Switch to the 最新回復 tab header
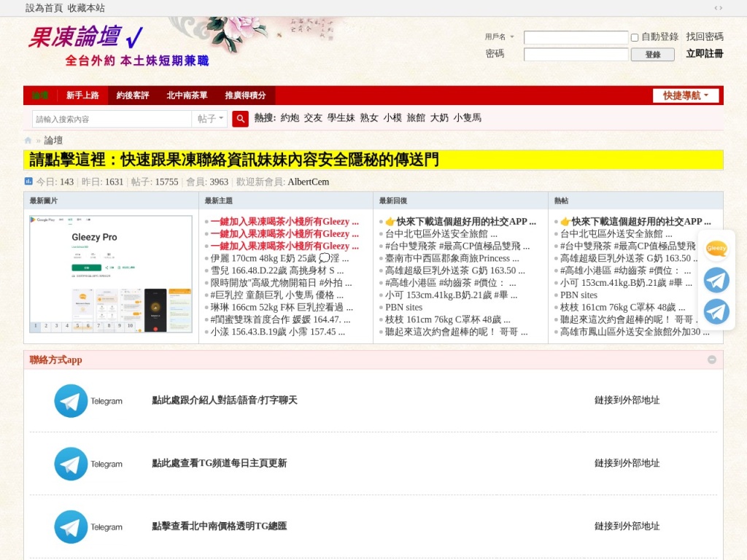 click(393, 201)
